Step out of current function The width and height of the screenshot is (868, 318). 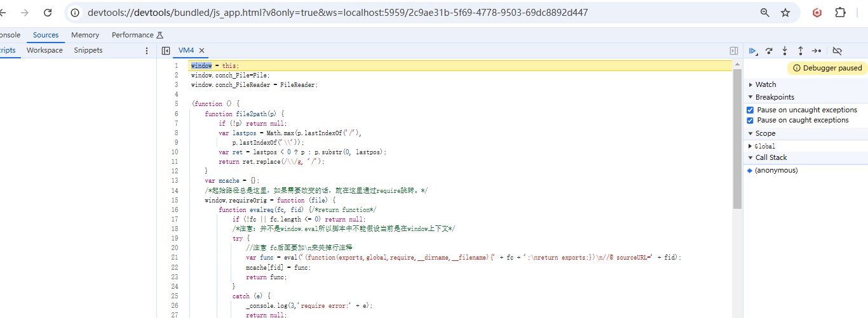801,51
